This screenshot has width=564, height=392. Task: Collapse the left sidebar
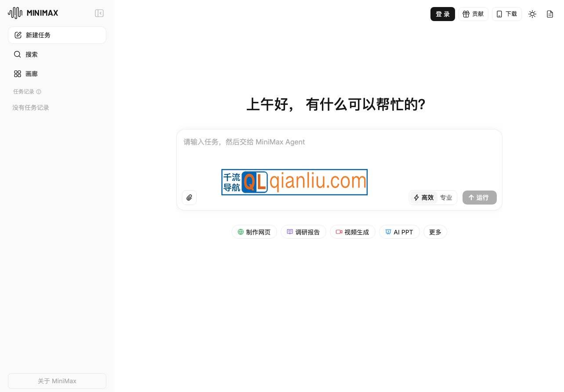coord(99,13)
